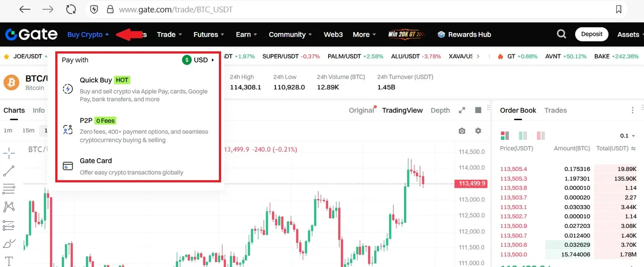Show sell orders only view
Viewport: 644px width, 267px height.
pyautogui.click(x=541, y=136)
